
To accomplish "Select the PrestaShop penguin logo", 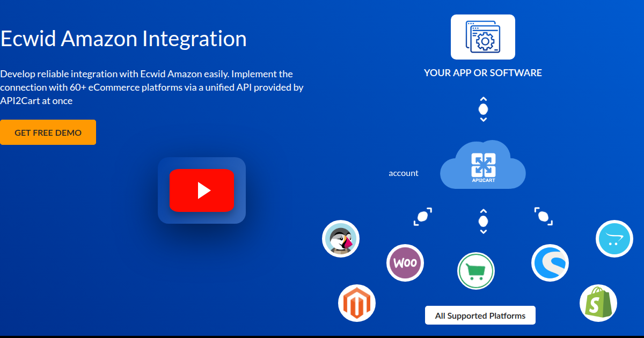I will pyautogui.click(x=341, y=239).
